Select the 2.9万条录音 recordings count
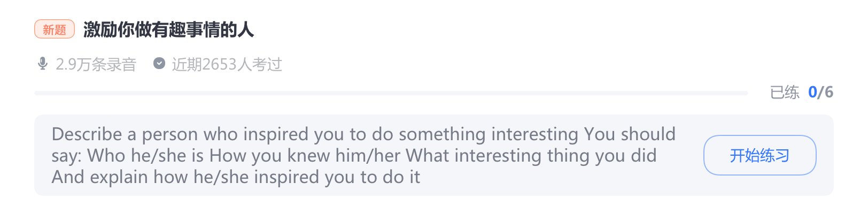Screen dimensions: 868x213 (96, 64)
